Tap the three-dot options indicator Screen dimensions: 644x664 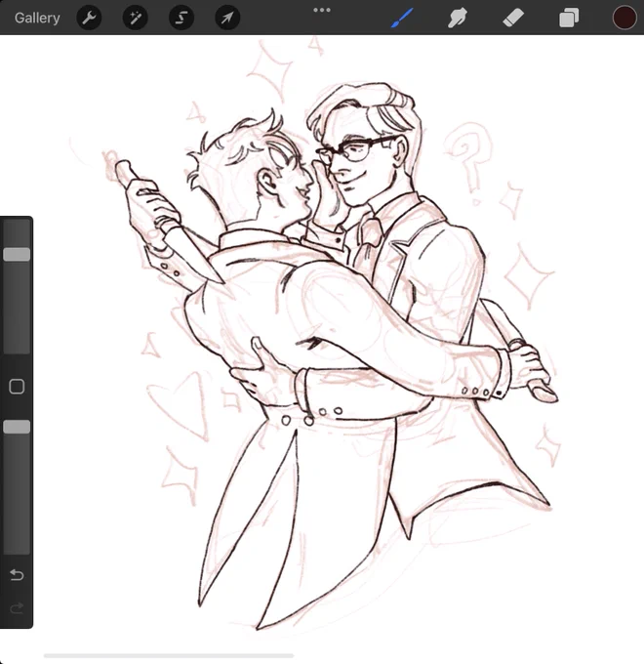(x=322, y=10)
